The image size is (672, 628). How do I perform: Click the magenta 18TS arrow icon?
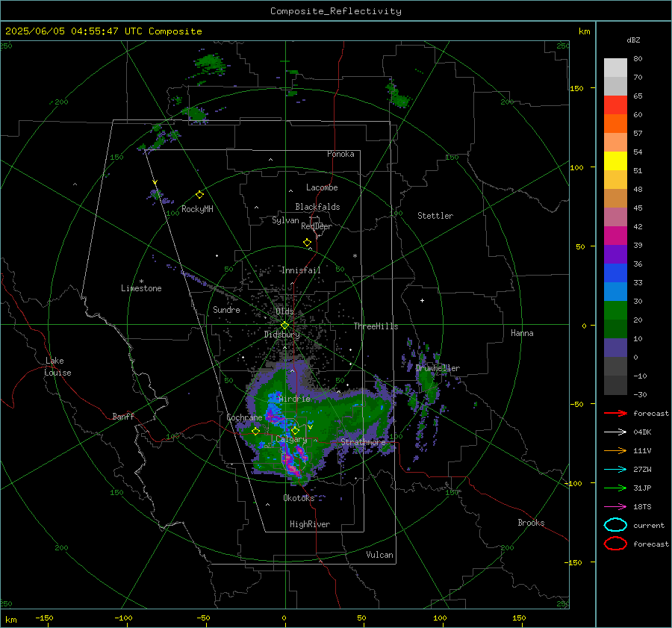click(615, 507)
